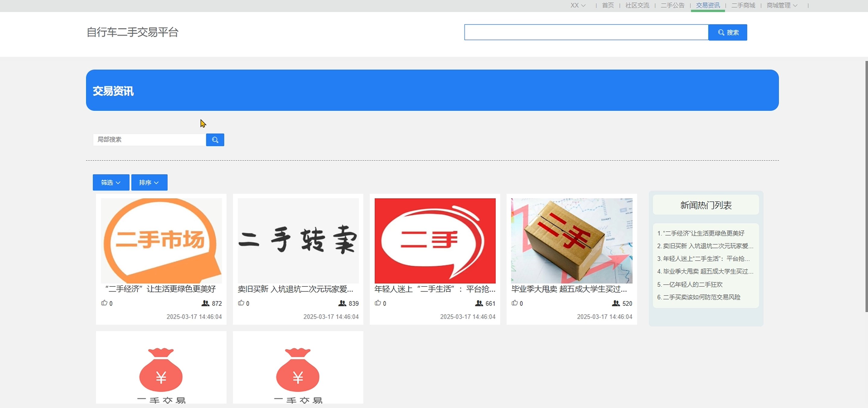Expand the XX user dropdown menu

(x=578, y=5)
